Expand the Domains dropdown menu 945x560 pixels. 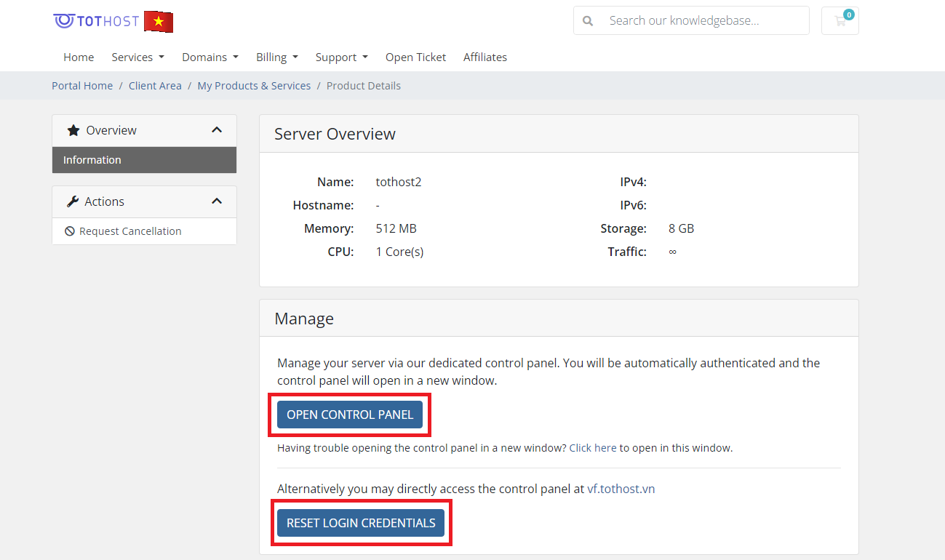210,57
